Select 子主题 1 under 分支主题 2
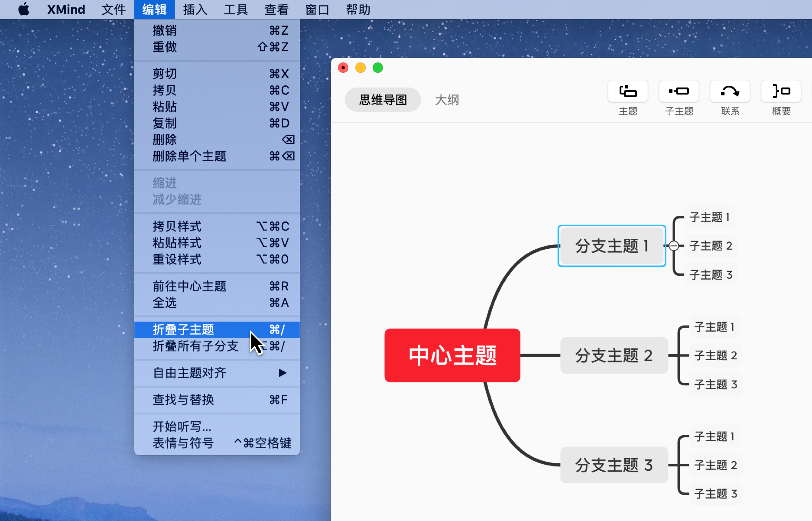Screen dimensions: 812x521 714,327
